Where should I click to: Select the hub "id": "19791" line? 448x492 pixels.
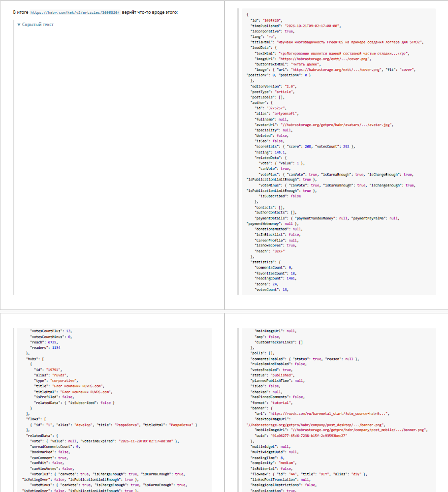coord(48,370)
